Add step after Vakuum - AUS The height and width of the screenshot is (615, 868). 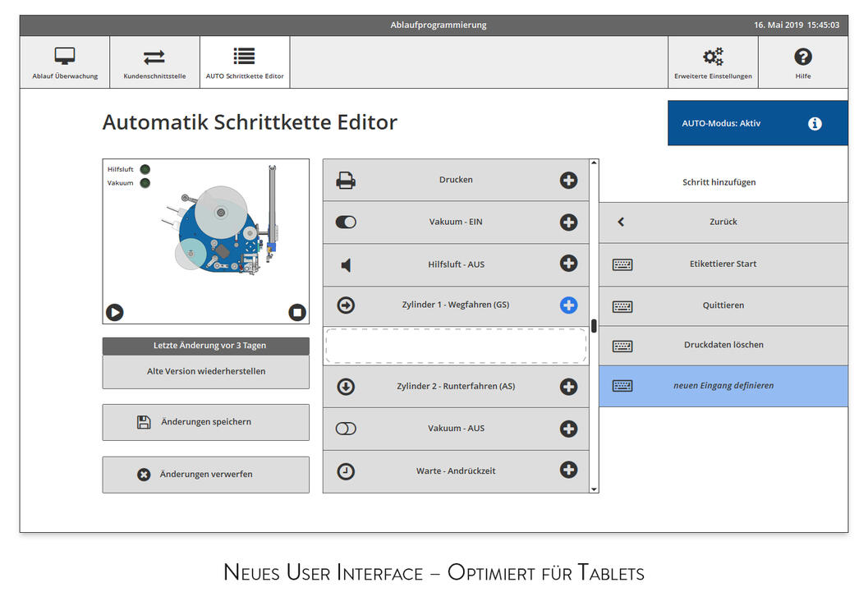point(568,429)
